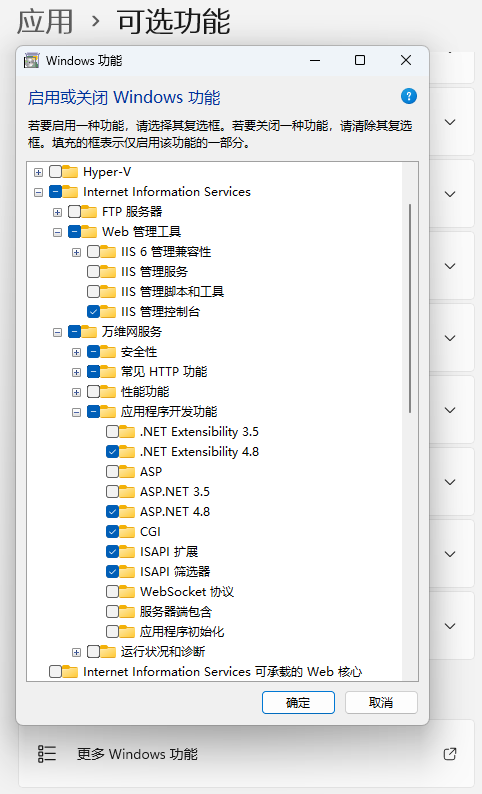Collapse the Internet Information Services node

38,192
